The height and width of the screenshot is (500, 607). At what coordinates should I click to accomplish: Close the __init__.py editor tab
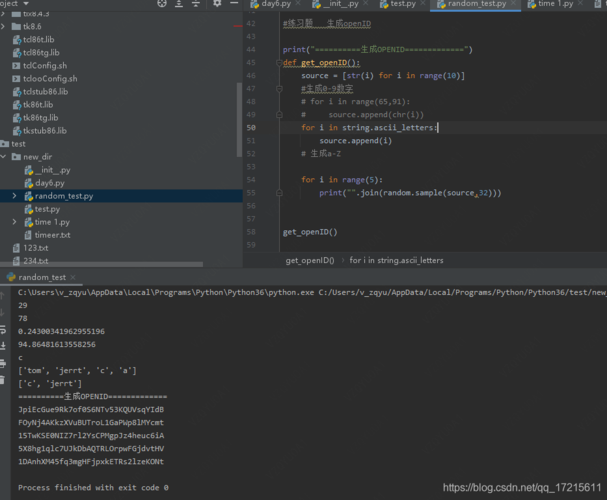[365, 3]
